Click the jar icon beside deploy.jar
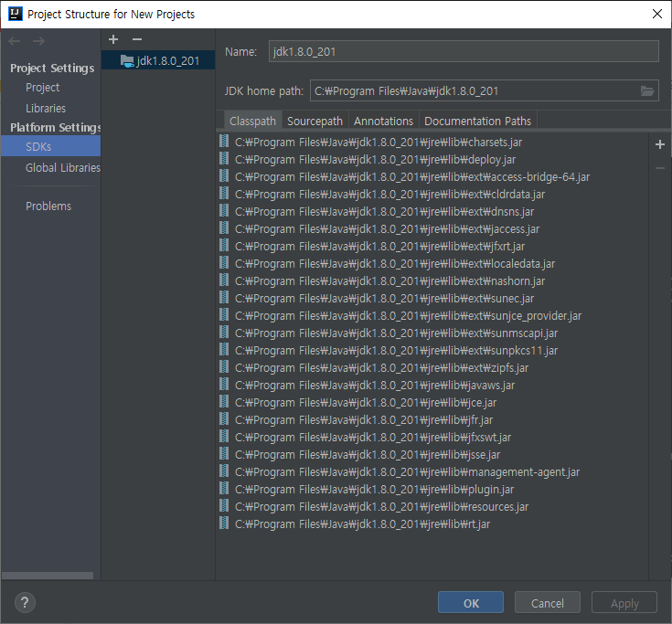Viewport: 672px width, 624px height. click(224, 159)
